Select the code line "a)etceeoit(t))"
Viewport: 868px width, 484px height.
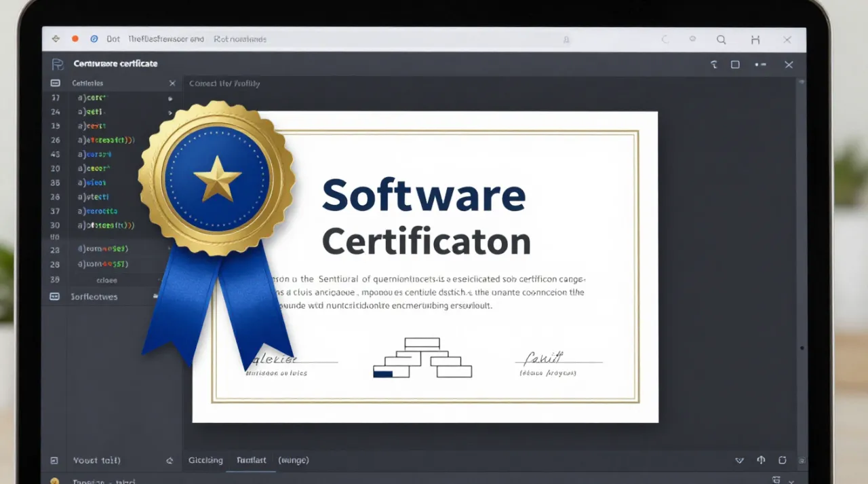coord(106,140)
